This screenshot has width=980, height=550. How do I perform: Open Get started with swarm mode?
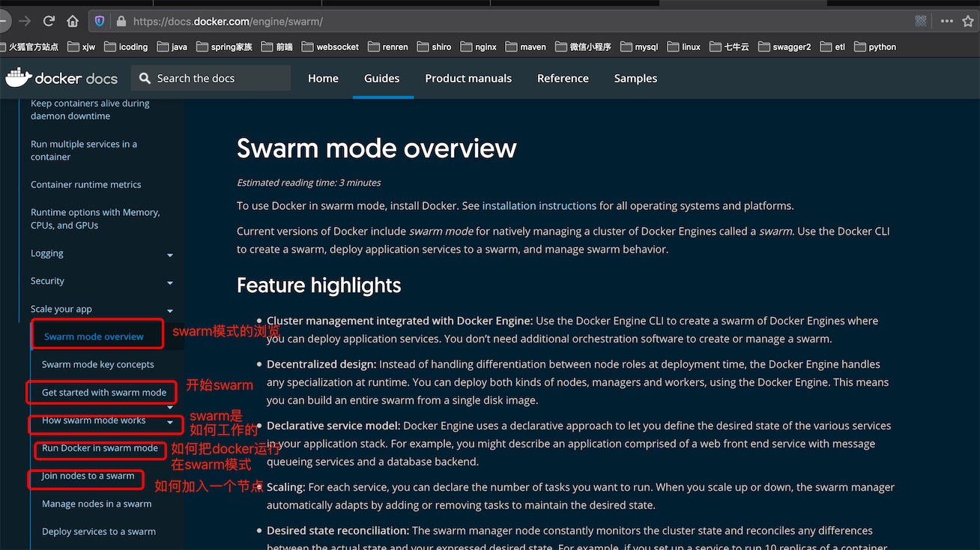(104, 392)
